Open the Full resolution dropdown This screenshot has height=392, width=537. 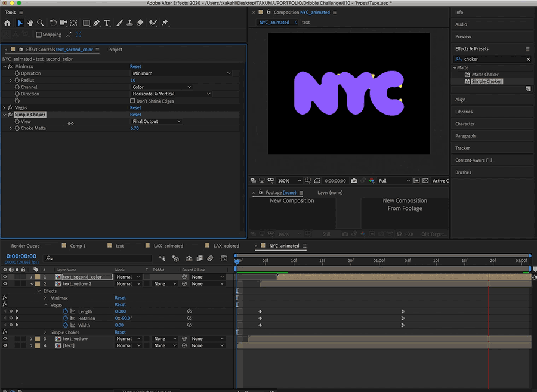pos(394,180)
